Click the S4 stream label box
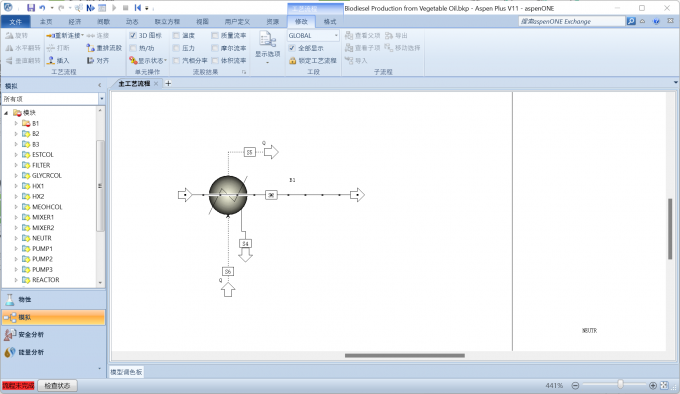 245,244
